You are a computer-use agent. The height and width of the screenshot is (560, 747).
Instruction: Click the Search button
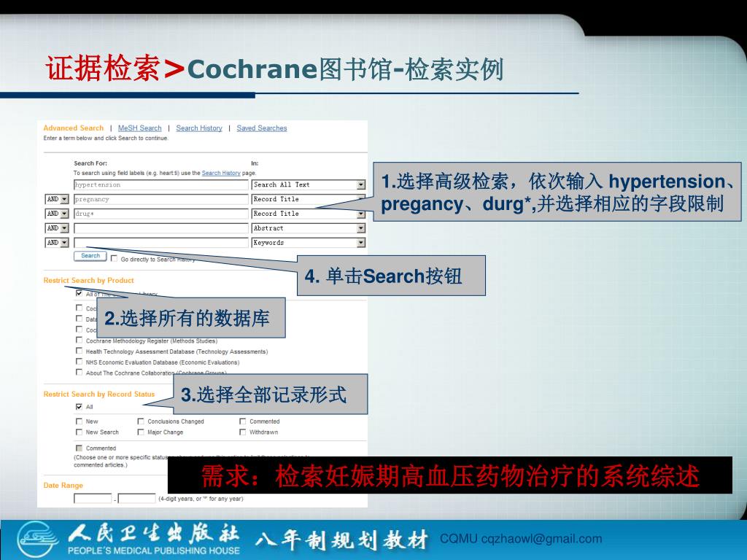click(x=90, y=256)
